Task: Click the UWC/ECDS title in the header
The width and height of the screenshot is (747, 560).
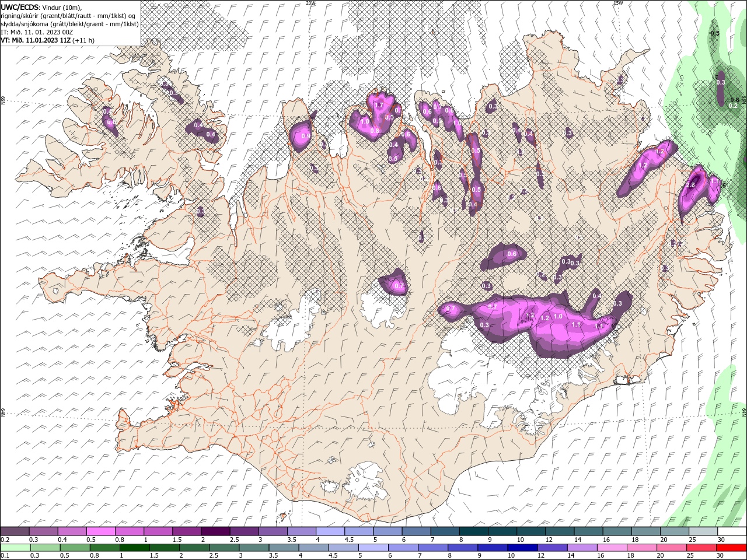Action: point(19,6)
